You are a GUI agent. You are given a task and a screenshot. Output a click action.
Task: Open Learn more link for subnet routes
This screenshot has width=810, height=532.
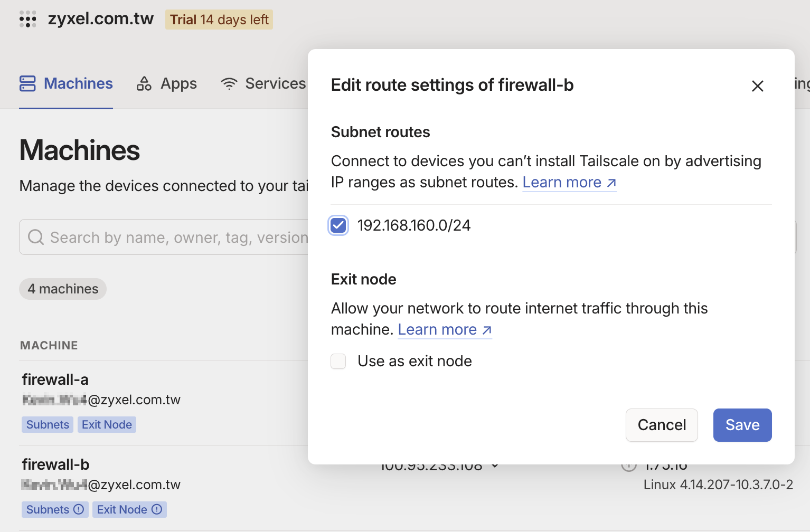[x=569, y=182]
